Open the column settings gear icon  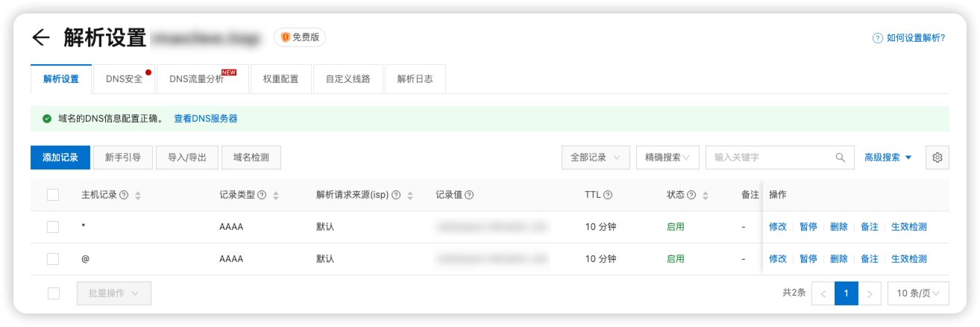(x=937, y=158)
